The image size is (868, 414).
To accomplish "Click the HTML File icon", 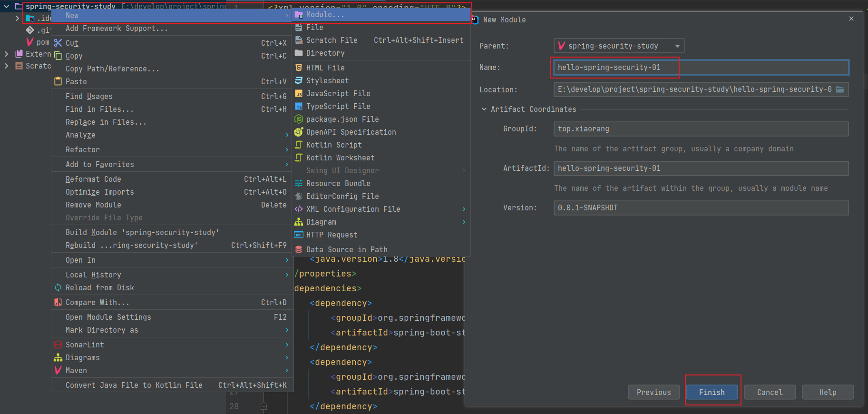I will (299, 68).
